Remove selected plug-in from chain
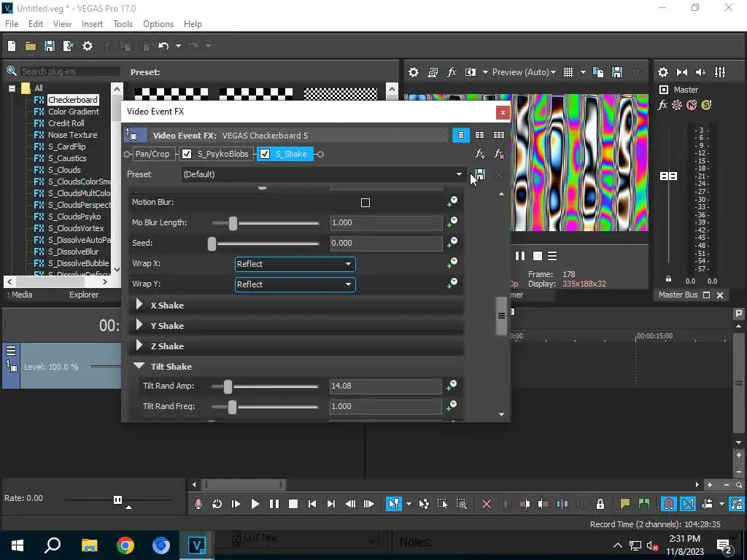The width and height of the screenshot is (747, 560). point(498,154)
